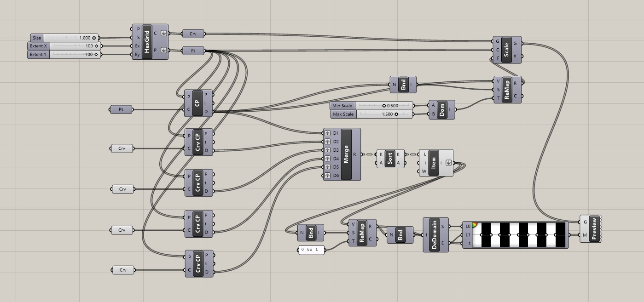
Task: Click the Crv output pill near HexGrid
Action: click(194, 33)
